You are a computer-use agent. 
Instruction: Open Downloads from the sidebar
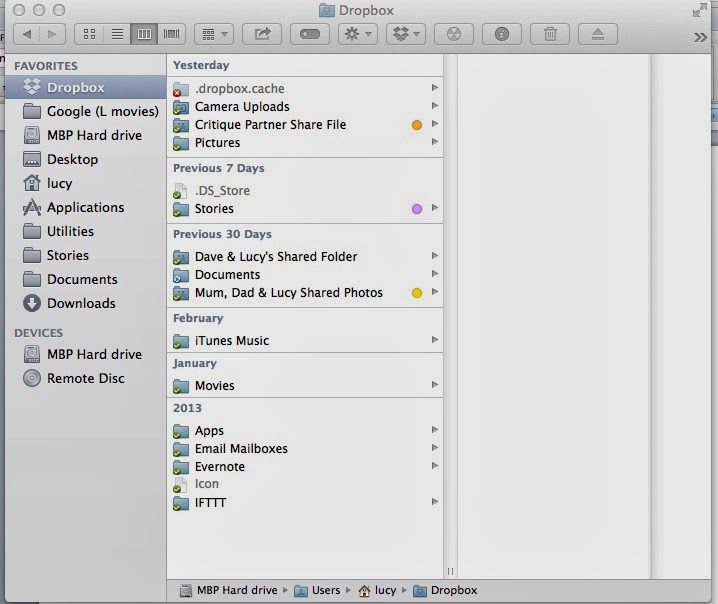(86, 303)
